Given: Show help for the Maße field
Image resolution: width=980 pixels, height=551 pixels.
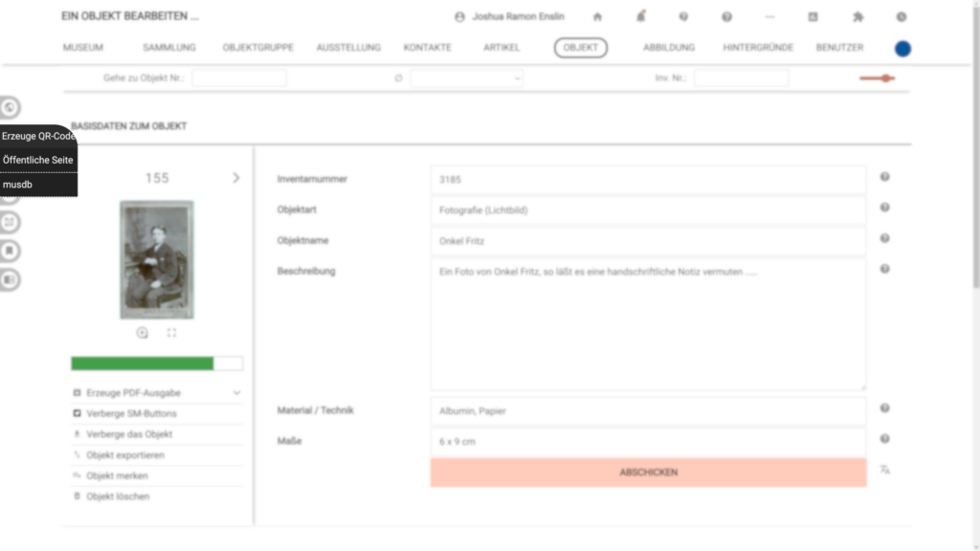Looking at the screenshot, I should (x=885, y=438).
